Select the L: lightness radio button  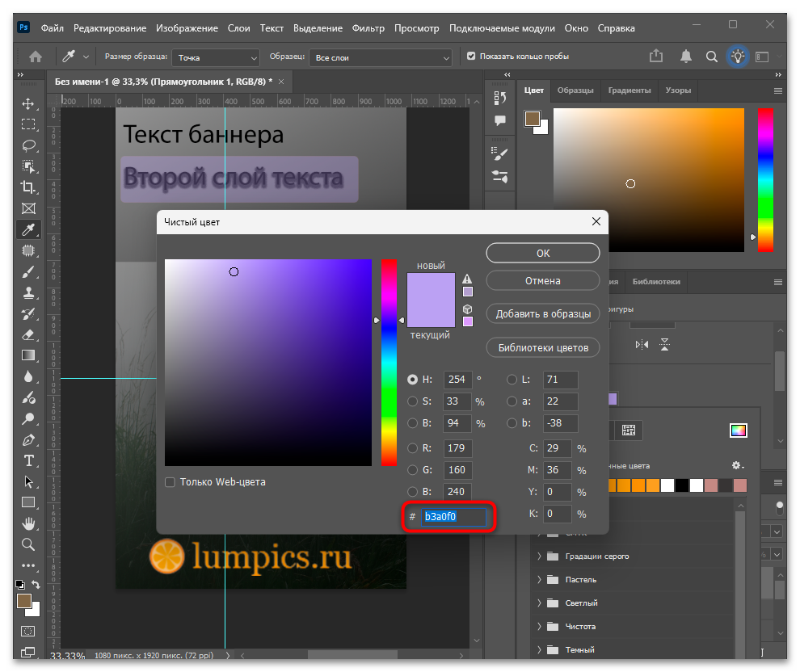pyautogui.click(x=512, y=380)
